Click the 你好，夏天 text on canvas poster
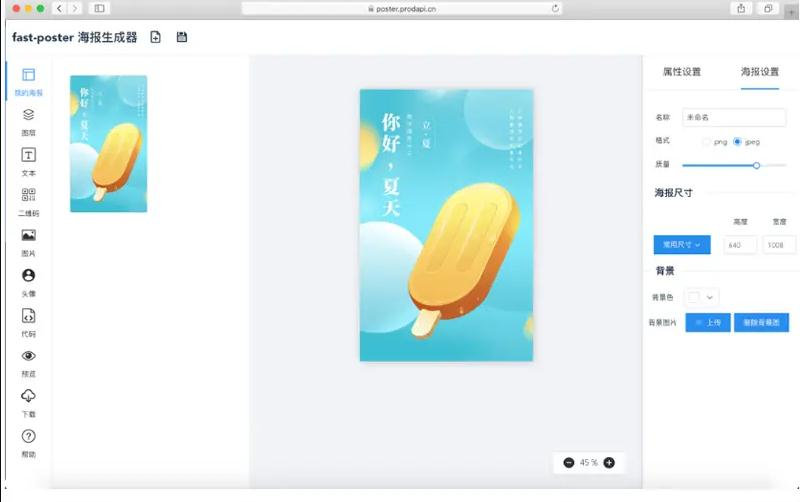The height and width of the screenshot is (502, 800). point(391,165)
